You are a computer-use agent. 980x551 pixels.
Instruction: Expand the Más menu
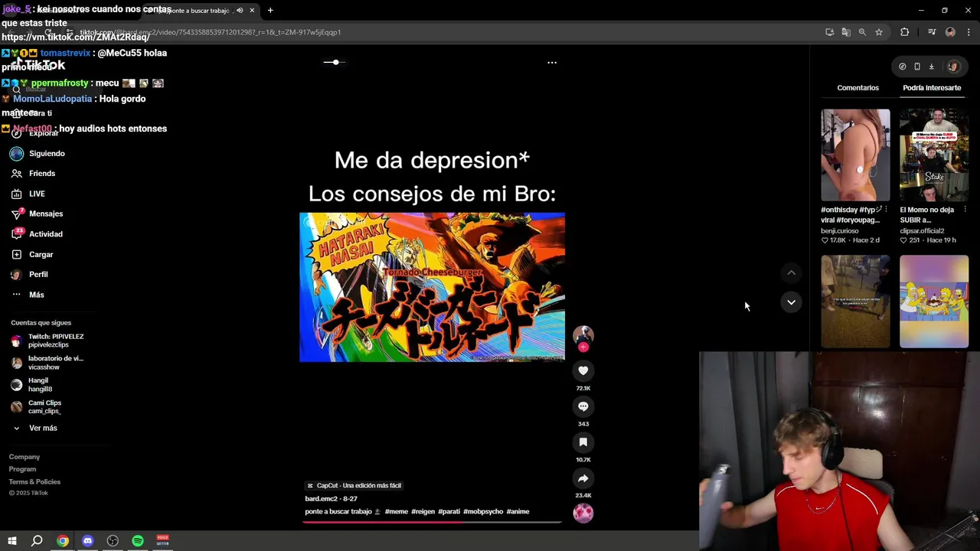(x=37, y=295)
